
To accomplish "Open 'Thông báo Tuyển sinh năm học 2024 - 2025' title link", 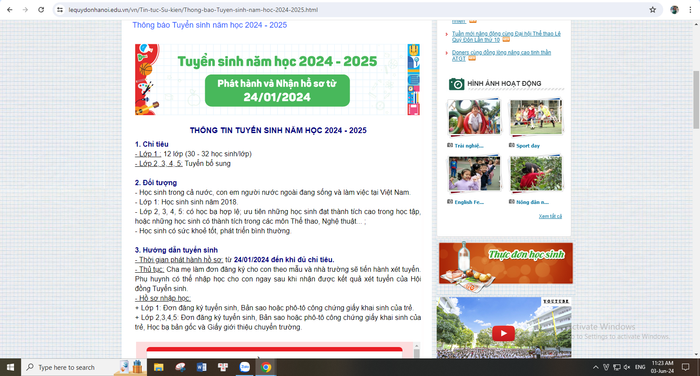I will [x=209, y=25].
